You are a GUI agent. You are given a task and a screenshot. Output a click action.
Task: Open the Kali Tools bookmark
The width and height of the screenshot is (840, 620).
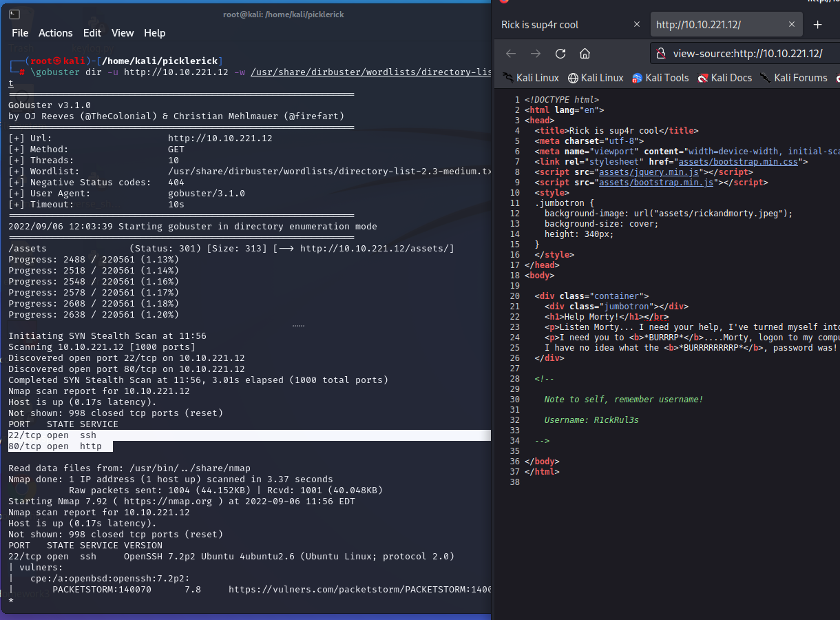[660, 78]
